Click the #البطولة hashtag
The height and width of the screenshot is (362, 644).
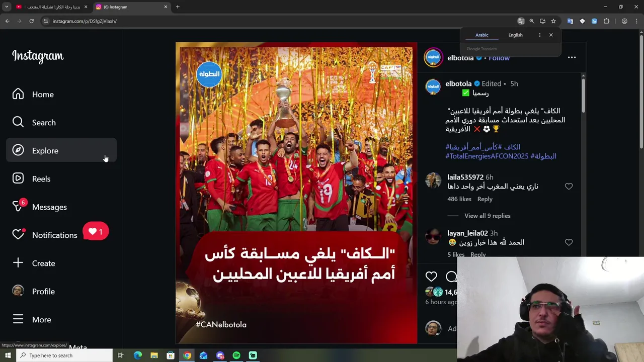click(543, 156)
